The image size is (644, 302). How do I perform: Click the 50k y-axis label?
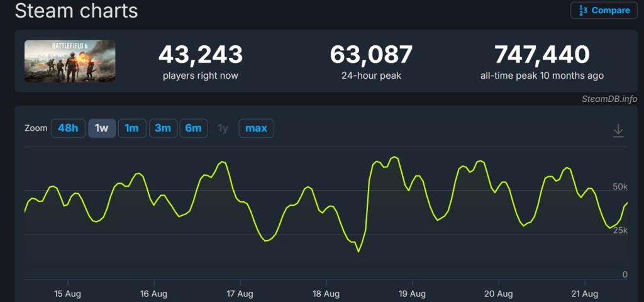619,187
